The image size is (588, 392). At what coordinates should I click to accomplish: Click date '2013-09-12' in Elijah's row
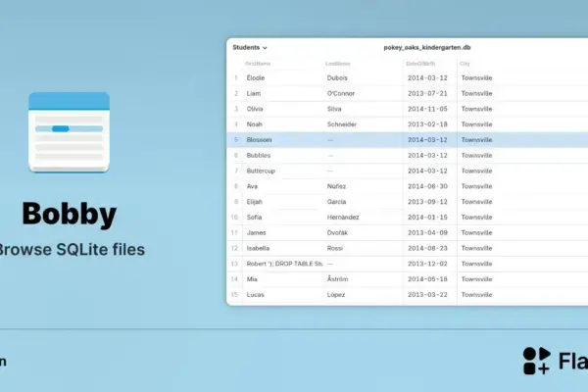427,202
